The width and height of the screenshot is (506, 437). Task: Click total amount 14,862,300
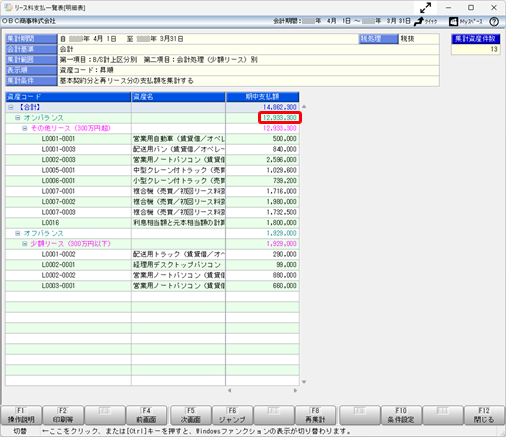pyautogui.click(x=280, y=107)
